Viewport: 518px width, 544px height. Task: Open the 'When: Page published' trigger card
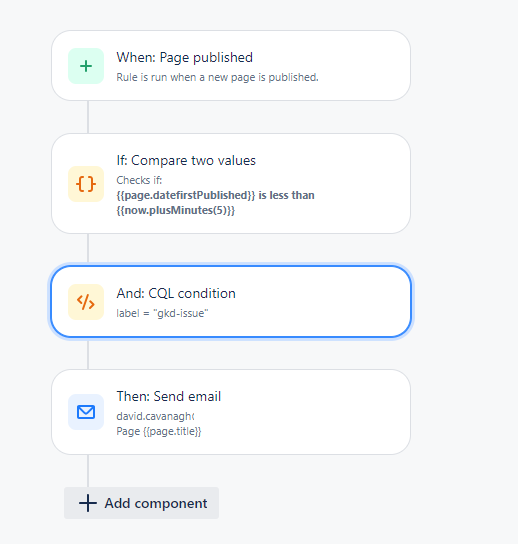click(x=231, y=66)
